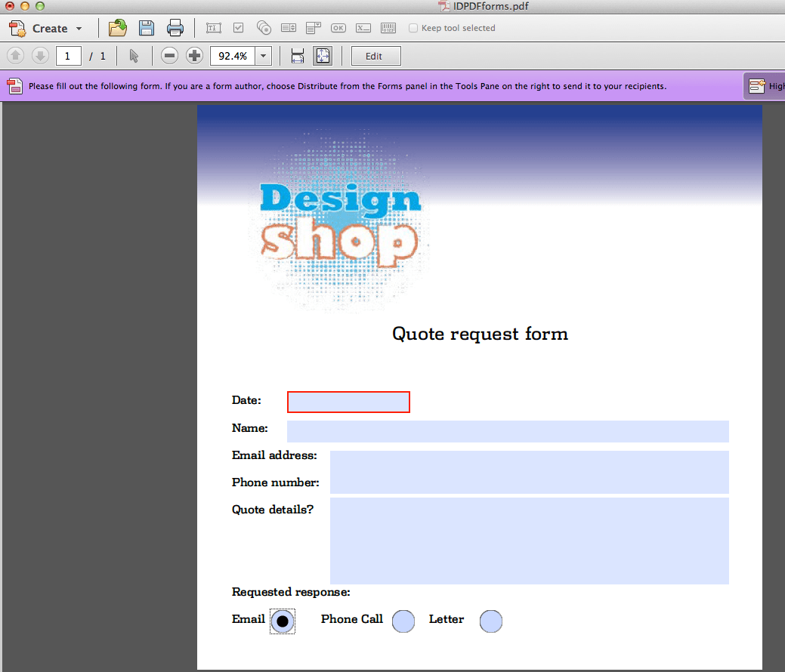Click the Date input field
Image resolution: width=785 pixels, height=672 pixels.
pos(348,402)
